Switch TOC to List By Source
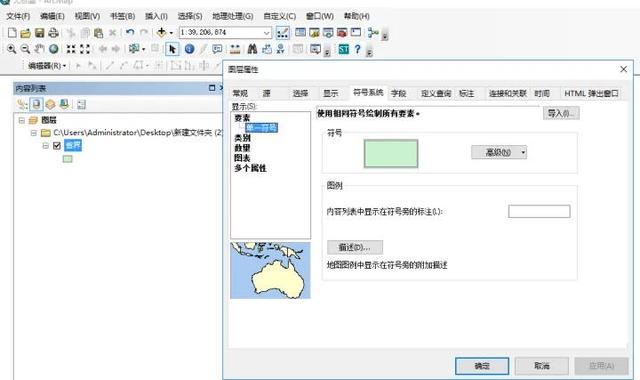This screenshot has width=640, height=380. [x=36, y=104]
